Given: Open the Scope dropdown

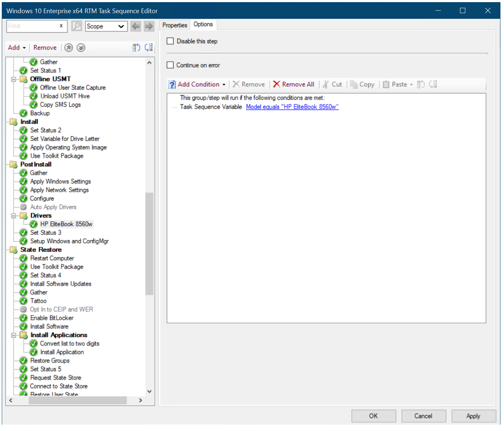Looking at the screenshot, I should pyautogui.click(x=106, y=26).
